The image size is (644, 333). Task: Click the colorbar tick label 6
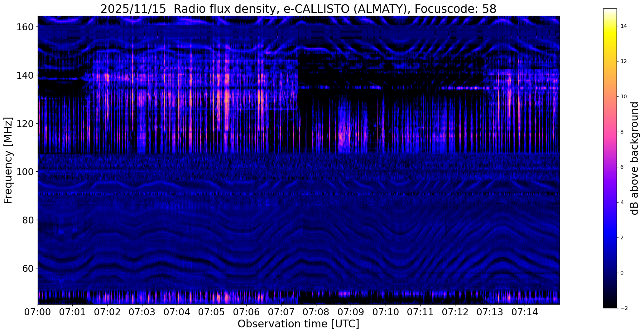pyautogui.click(x=622, y=167)
